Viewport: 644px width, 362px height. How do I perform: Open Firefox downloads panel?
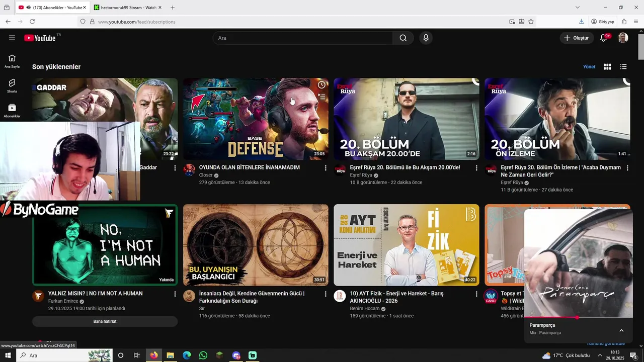click(x=581, y=22)
